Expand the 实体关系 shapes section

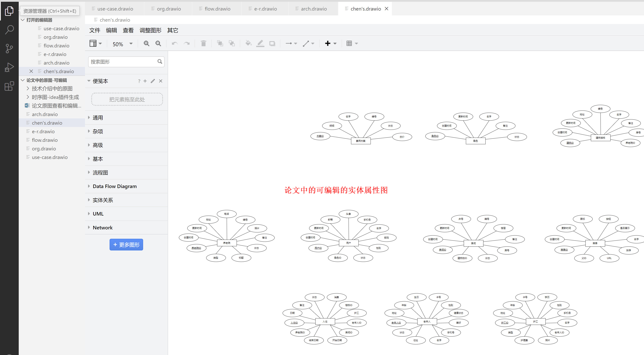pos(103,200)
